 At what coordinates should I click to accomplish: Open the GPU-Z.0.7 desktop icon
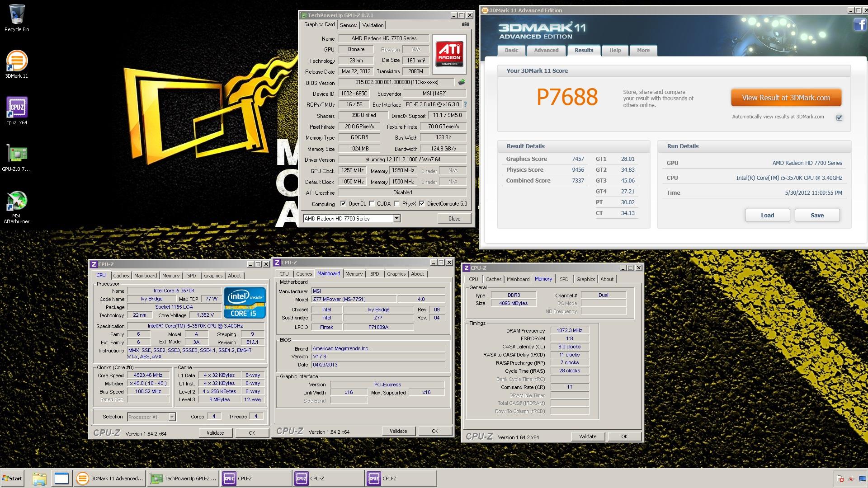point(17,158)
